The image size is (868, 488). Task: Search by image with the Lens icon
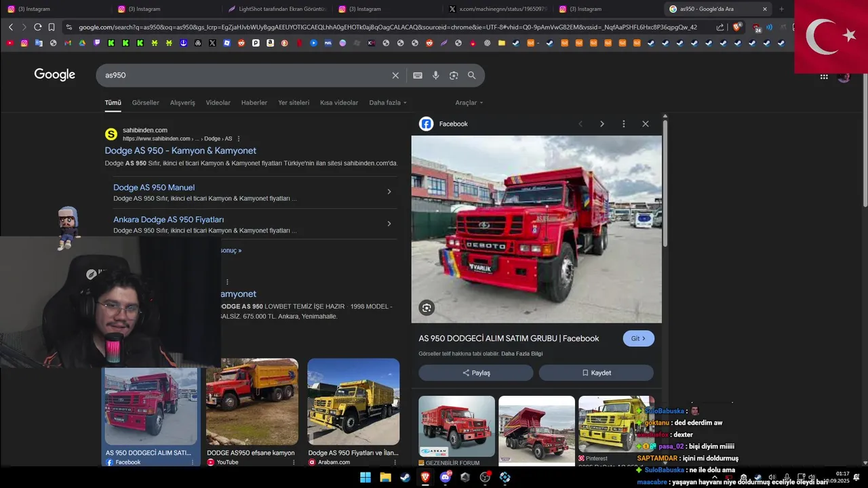454,75
